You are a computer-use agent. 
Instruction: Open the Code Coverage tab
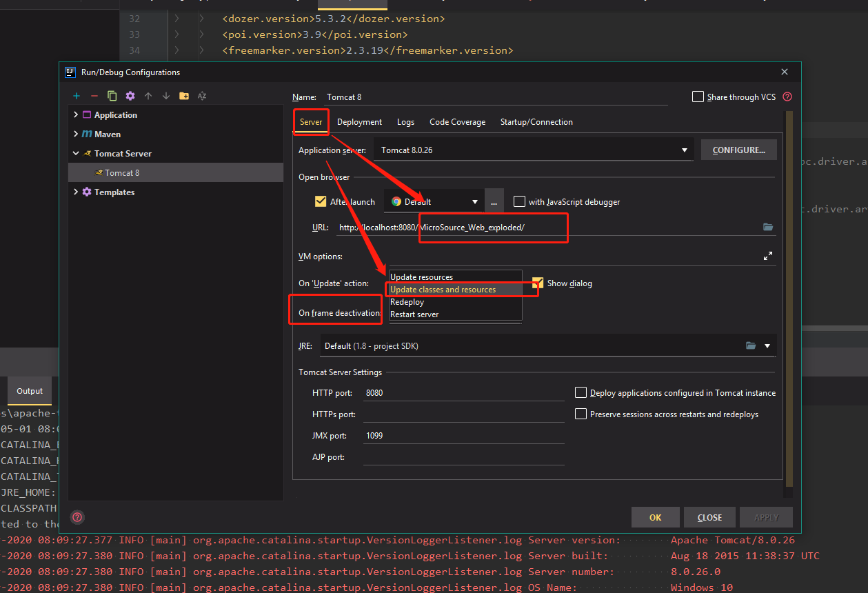click(x=457, y=121)
